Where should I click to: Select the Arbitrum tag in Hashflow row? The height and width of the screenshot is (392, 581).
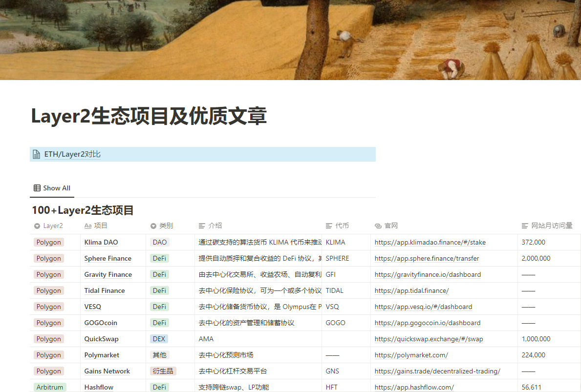[50, 387]
